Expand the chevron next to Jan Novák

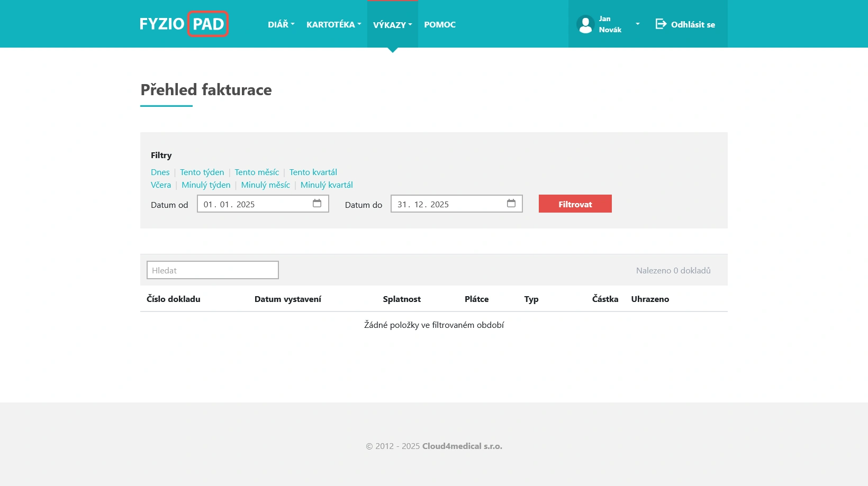click(x=637, y=24)
